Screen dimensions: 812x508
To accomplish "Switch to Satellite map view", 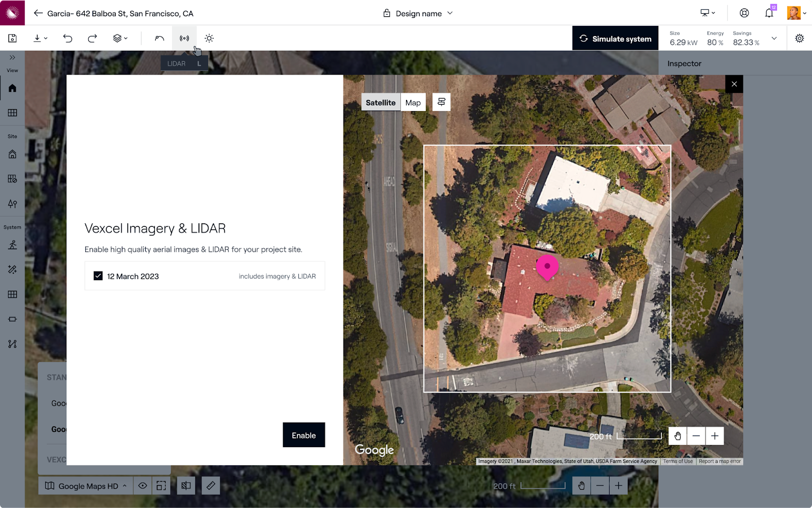I will pyautogui.click(x=381, y=103).
